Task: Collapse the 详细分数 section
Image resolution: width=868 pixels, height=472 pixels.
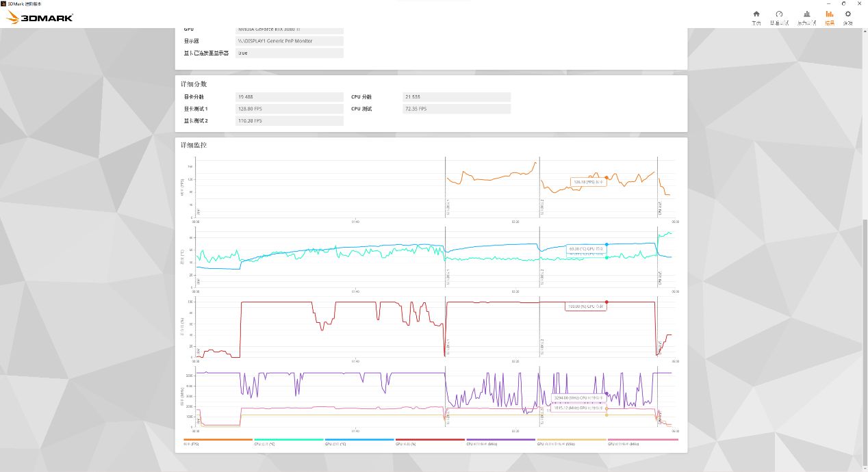Action: point(194,84)
